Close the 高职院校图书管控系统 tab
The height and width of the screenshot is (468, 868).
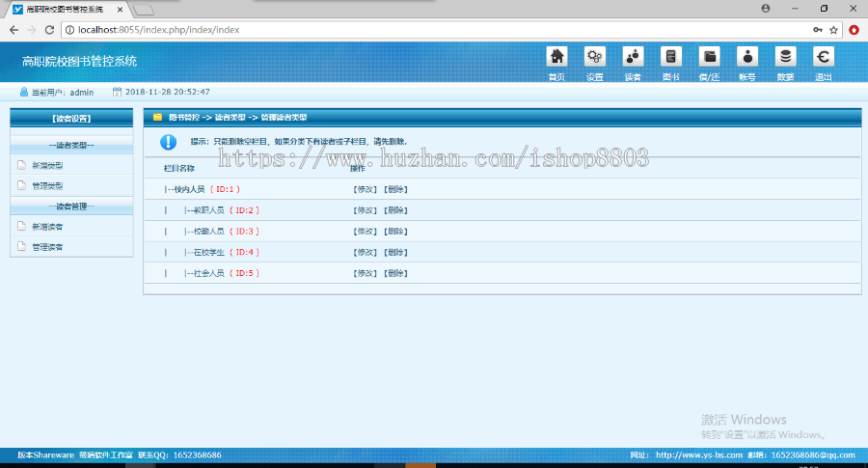120,10
